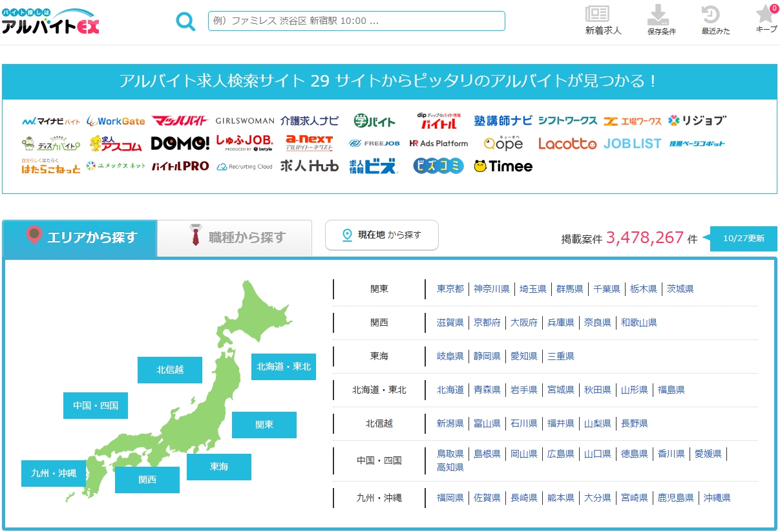The image size is (780, 532).
Task: Open the 長野県 prefecture link
Action: [x=635, y=423]
